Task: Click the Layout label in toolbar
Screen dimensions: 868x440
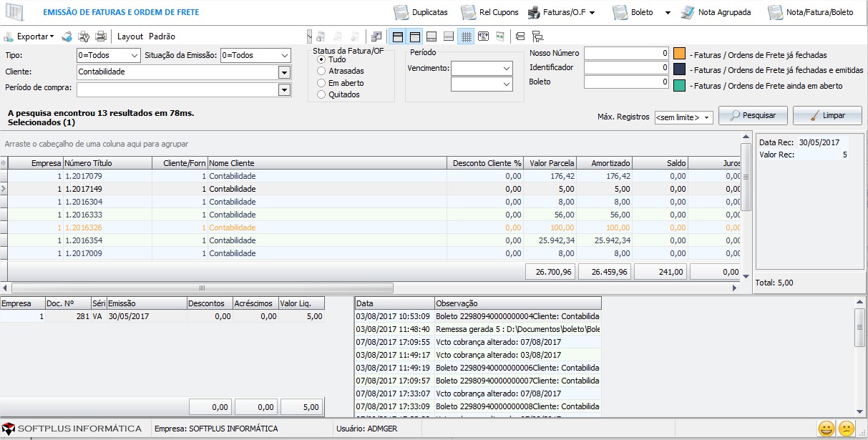Action: [130, 36]
